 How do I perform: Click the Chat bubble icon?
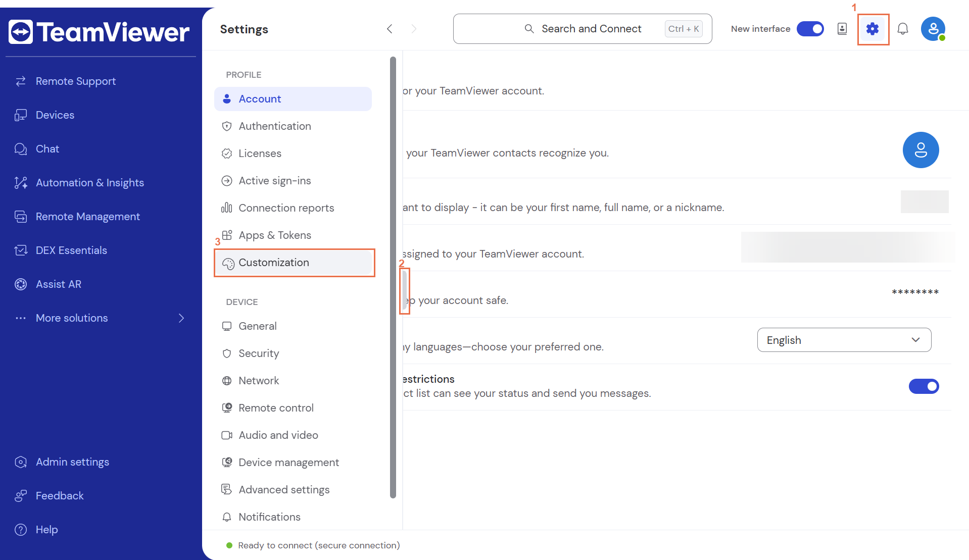click(21, 149)
